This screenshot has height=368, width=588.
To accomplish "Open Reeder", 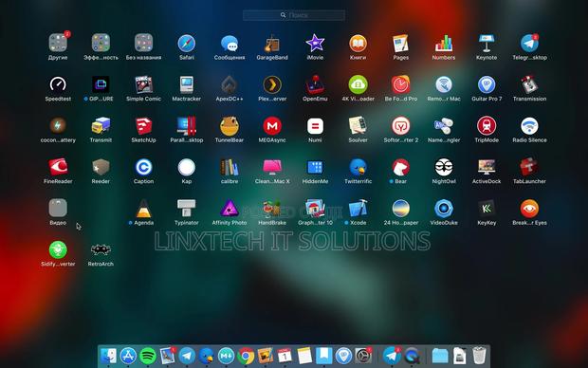I will click(x=101, y=167).
